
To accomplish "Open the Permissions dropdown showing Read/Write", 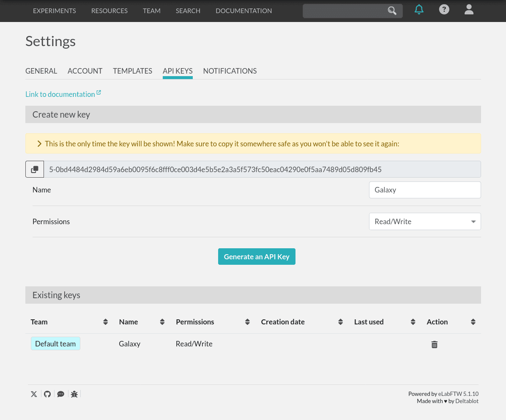I will coord(424,221).
